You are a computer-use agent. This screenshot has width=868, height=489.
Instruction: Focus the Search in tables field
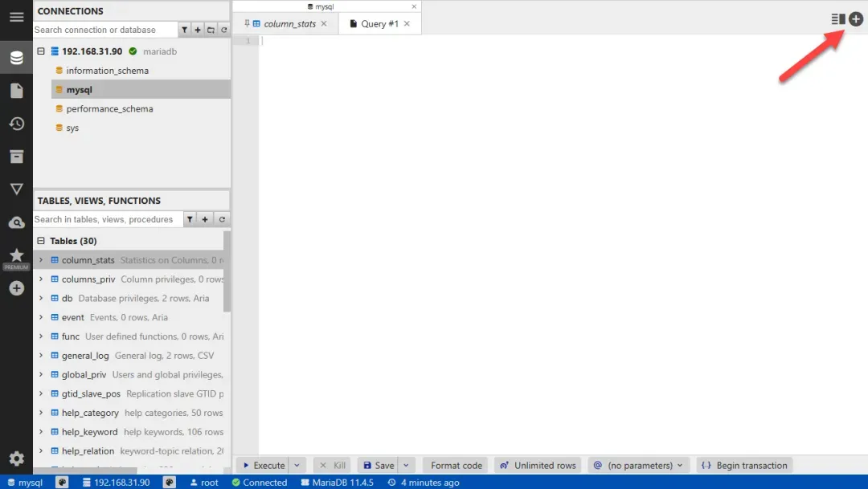pos(108,219)
